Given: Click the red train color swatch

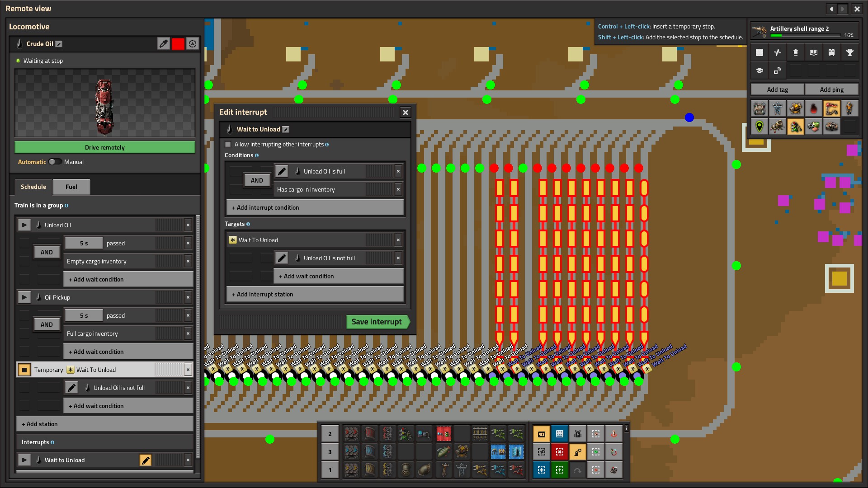Looking at the screenshot, I should pos(178,44).
